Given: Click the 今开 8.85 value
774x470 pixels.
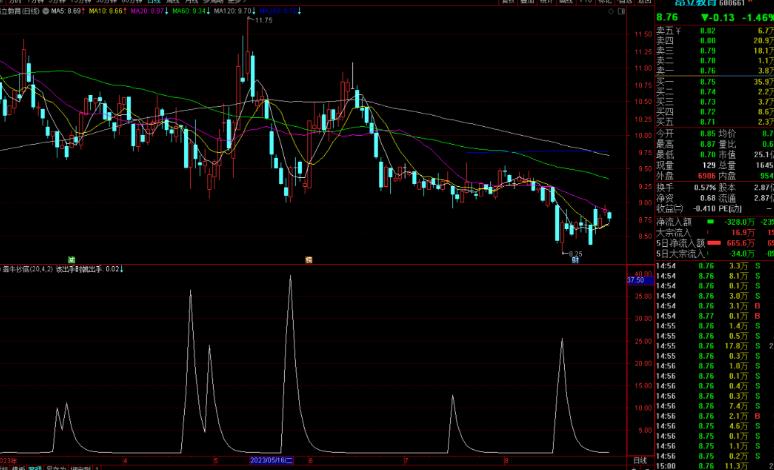Looking at the screenshot, I should [707, 134].
